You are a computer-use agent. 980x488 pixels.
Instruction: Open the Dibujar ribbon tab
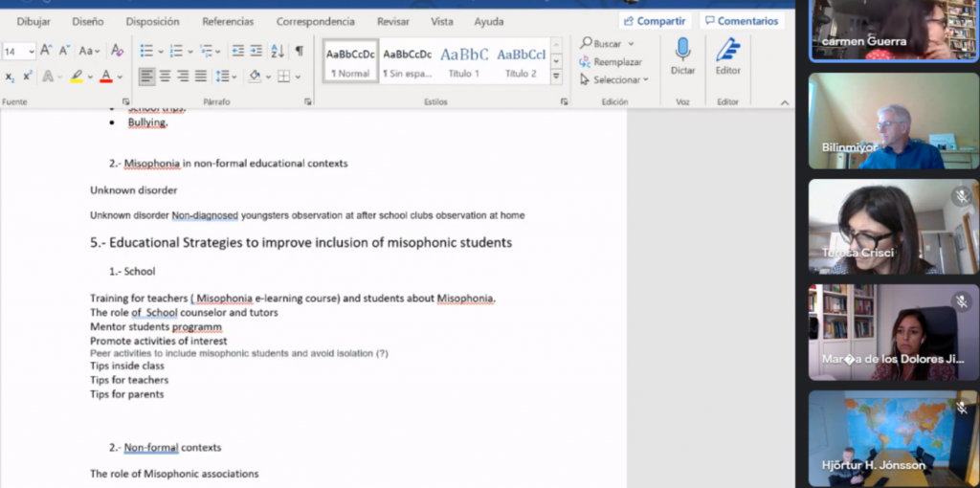33,22
